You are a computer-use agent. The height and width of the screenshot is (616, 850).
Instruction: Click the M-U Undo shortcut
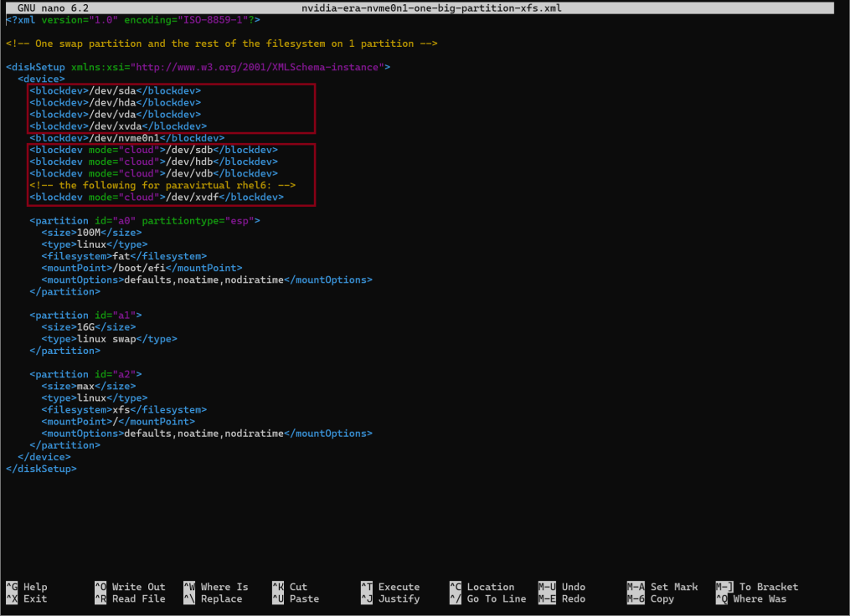point(562,587)
